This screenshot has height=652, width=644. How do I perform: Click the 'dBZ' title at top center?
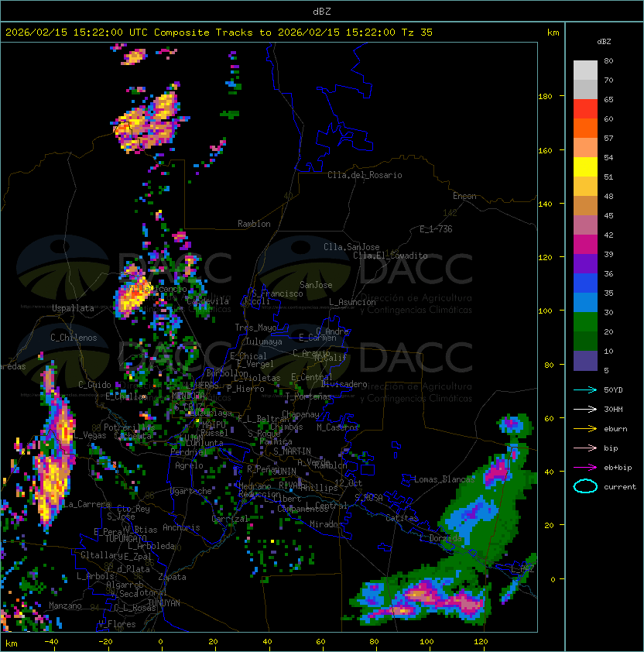tap(322, 11)
